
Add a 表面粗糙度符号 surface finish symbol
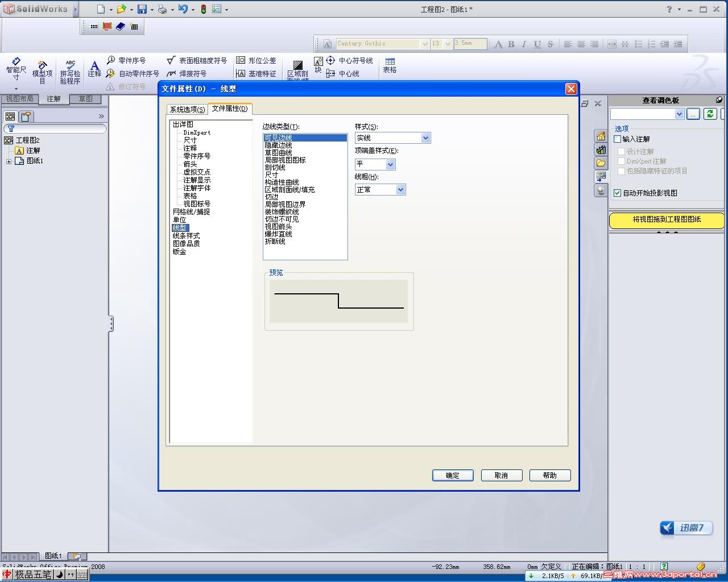(197, 60)
